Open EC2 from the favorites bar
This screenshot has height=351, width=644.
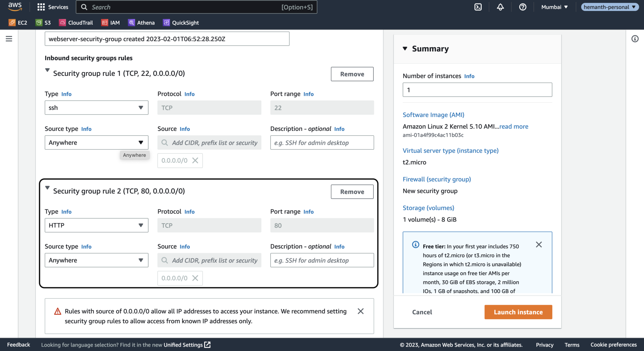tap(18, 22)
